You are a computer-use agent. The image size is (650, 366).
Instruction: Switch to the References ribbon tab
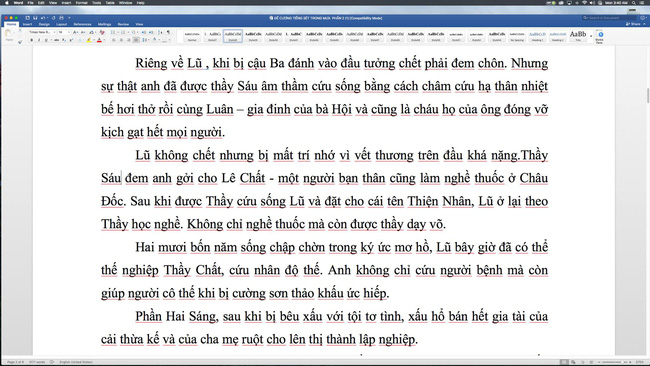click(x=82, y=24)
